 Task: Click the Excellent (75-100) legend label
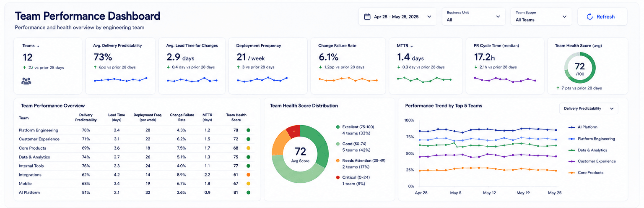click(358, 127)
